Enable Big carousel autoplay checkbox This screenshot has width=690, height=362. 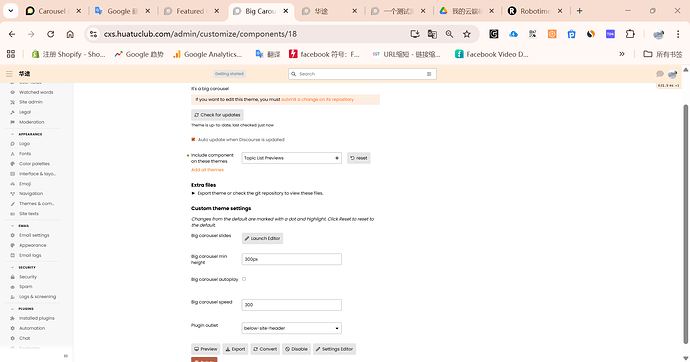[x=244, y=279]
